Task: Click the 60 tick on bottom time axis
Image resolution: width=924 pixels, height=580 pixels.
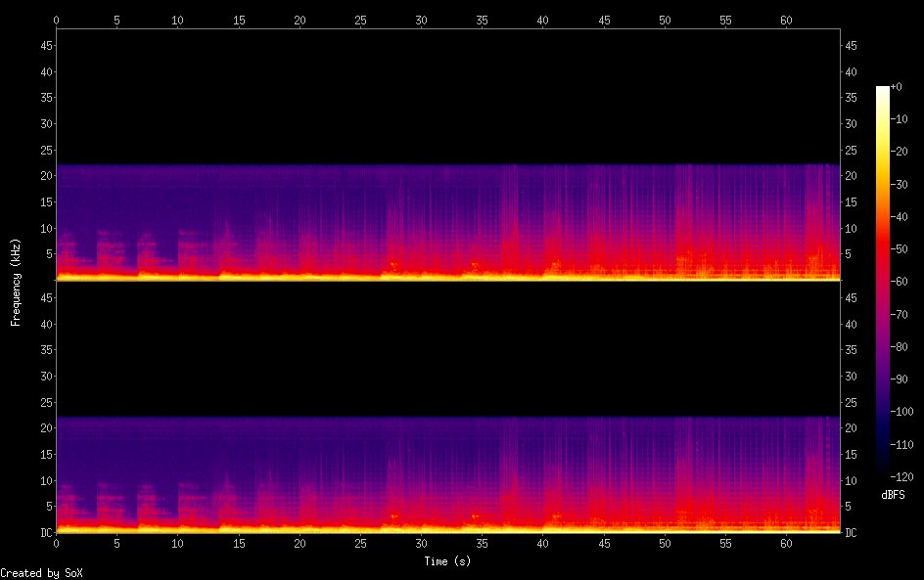Action: coord(786,544)
